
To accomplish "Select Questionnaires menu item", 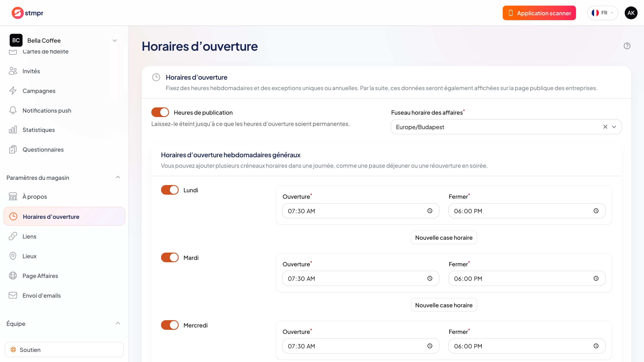I will coord(64,149).
